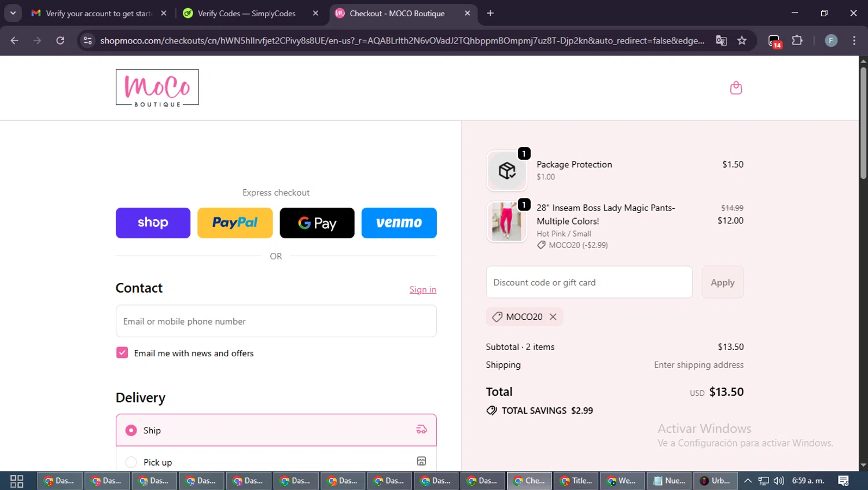Select the Checkout - MOCO Boutique tab
Viewport: 868px width, 490px height.
(403, 13)
